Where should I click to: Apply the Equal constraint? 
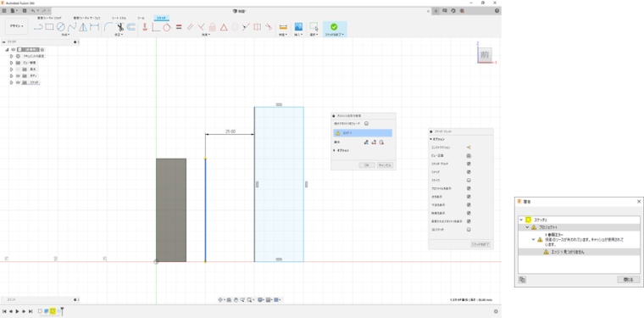tap(179, 27)
